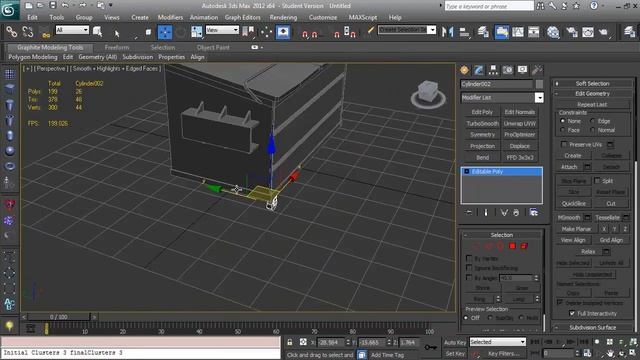
Task: Open the Rendering menu
Action: coord(283,18)
